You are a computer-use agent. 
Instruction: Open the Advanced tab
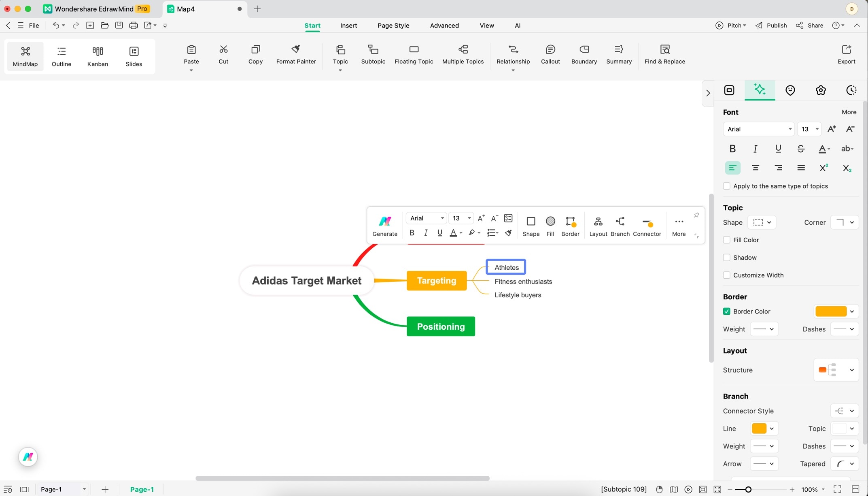[444, 26]
